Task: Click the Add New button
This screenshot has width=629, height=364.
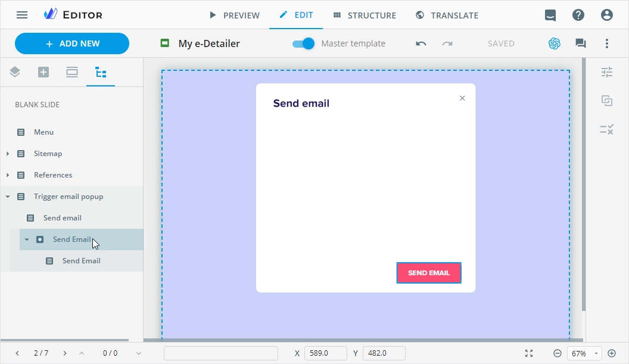Action: point(72,43)
